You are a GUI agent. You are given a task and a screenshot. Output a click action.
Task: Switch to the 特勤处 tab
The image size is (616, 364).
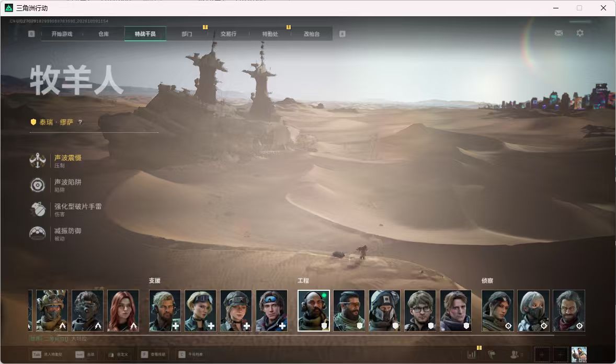pyautogui.click(x=270, y=34)
